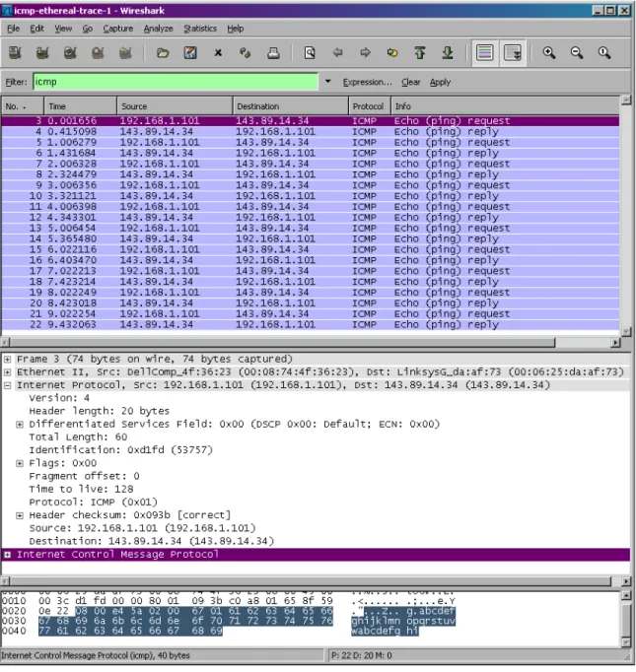This screenshot has height=672, width=636.
Task: Sort by the Info column header
Action: (x=505, y=105)
